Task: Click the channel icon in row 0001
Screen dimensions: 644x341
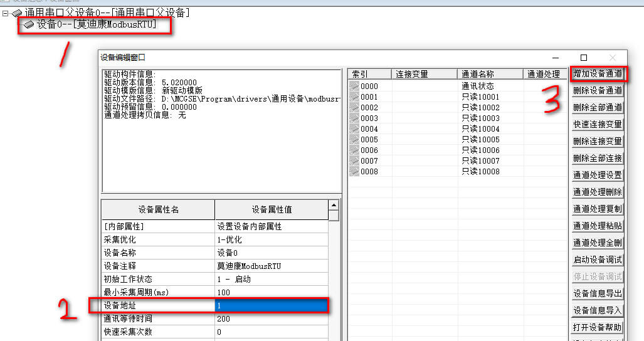Action: (354, 97)
